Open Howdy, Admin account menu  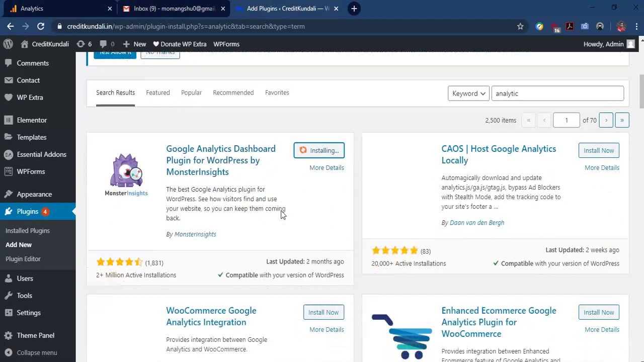[609, 44]
